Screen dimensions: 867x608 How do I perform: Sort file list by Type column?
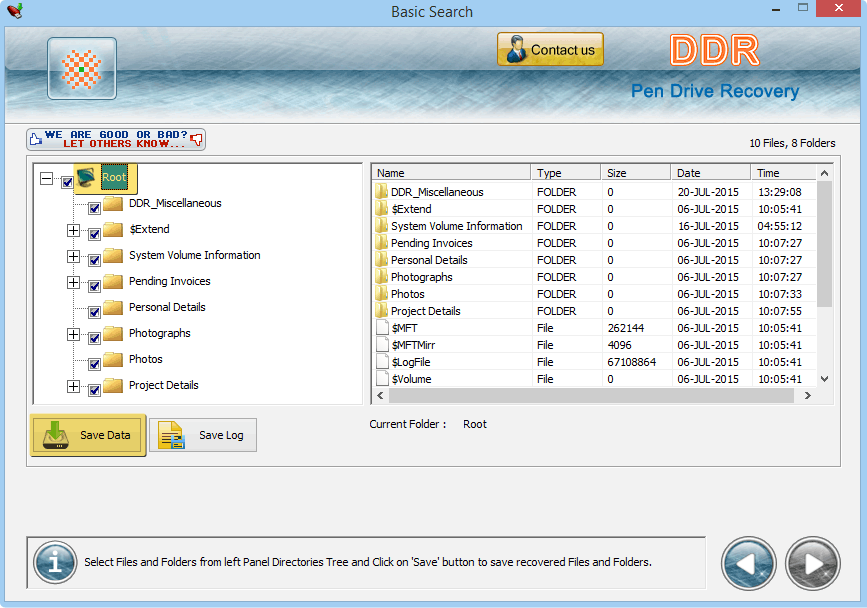coord(566,173)
